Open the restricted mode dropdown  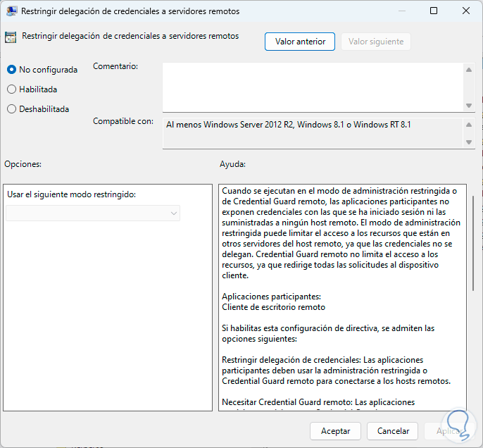click(x=93, y=213)
